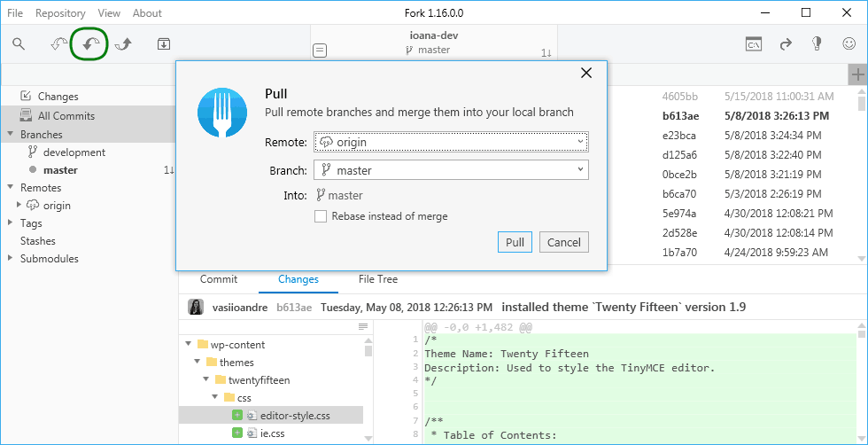Click the Stash toolbar icon
This screenshot has width=868, height=445.
[163, 43]
